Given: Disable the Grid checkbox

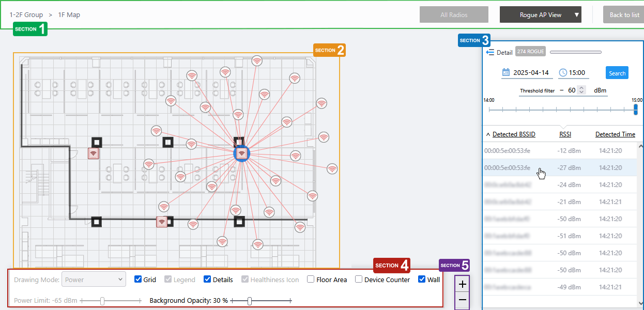Looking at the screenshot, I should click(x=138, y=280).
